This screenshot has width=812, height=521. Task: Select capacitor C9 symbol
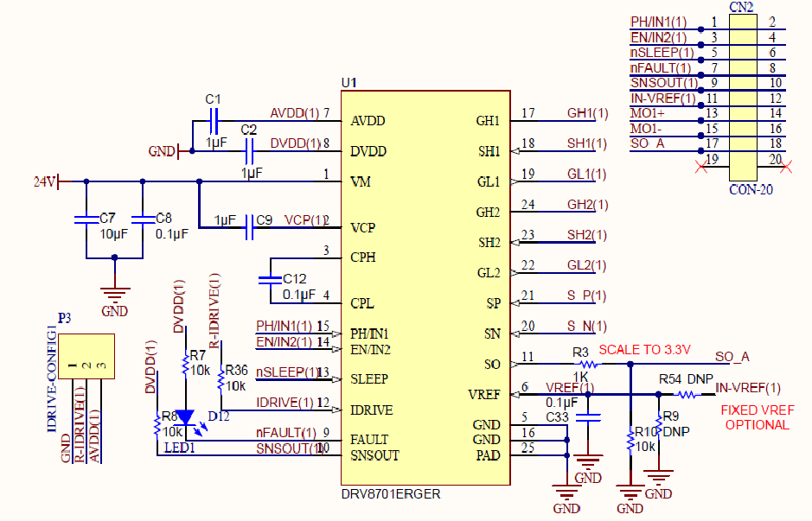[249, 227]
